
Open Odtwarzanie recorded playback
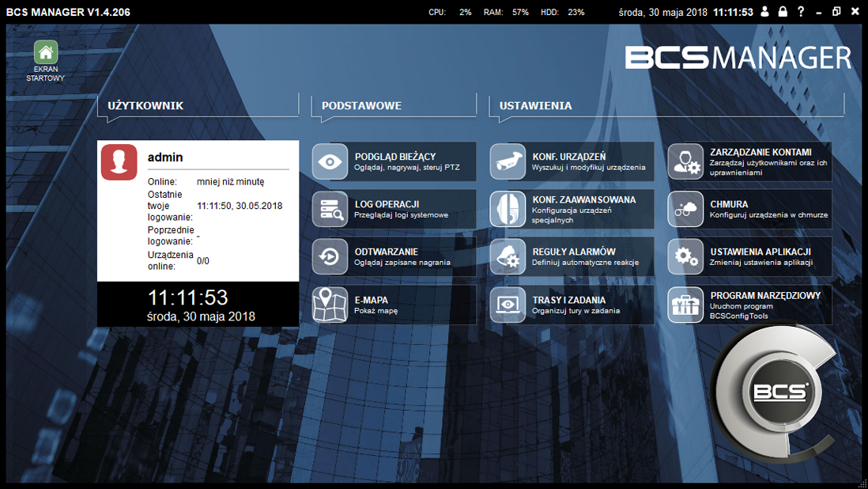click(394, 257)
